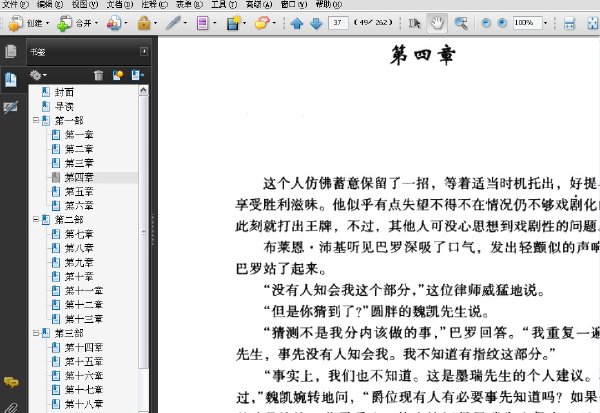Screen dimensions: 600x413
Task: Open the padlock Secure dropdown arrow
Action: pyautogui.click(x=155, y=23)
